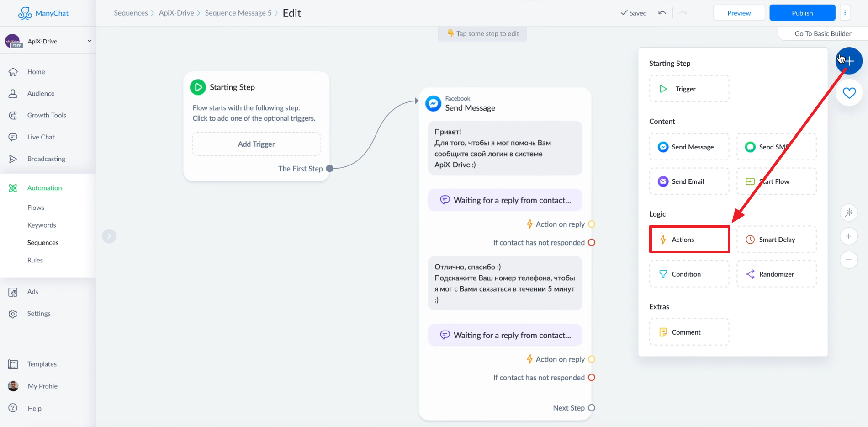Click the magic wand auto-arrange button
The image size is (868, 427).
(849, 213)
